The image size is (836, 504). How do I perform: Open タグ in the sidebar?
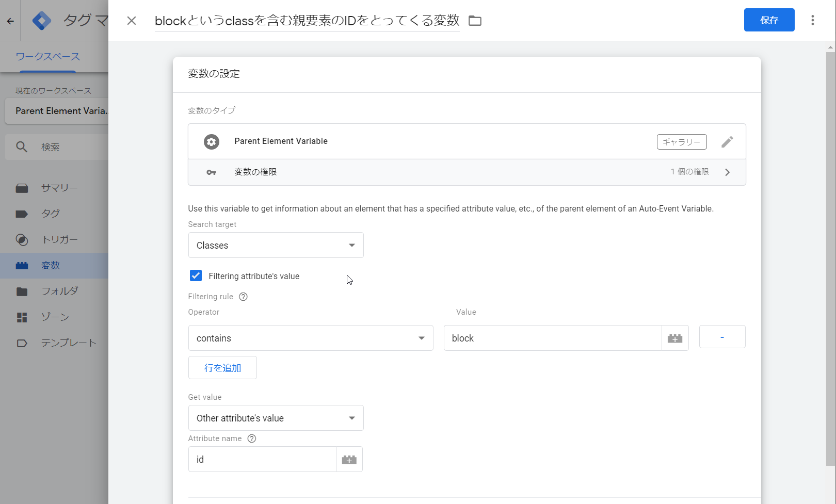(54, 214)
